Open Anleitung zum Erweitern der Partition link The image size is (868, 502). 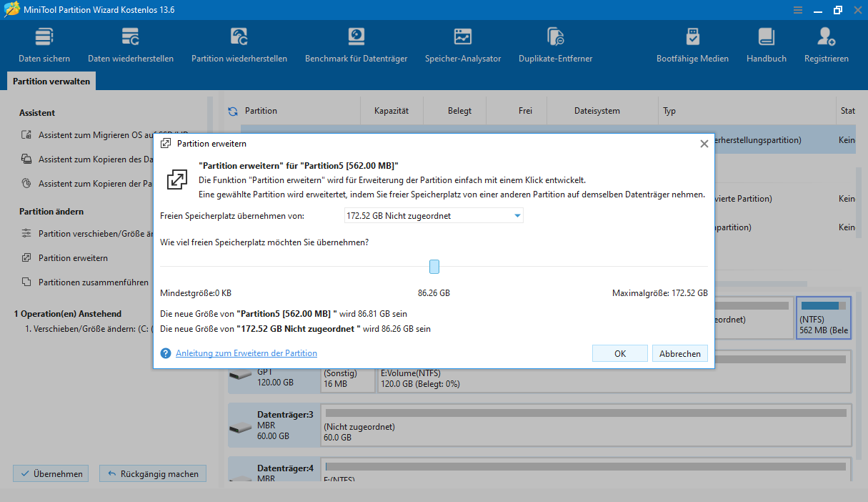pos(246,353)
